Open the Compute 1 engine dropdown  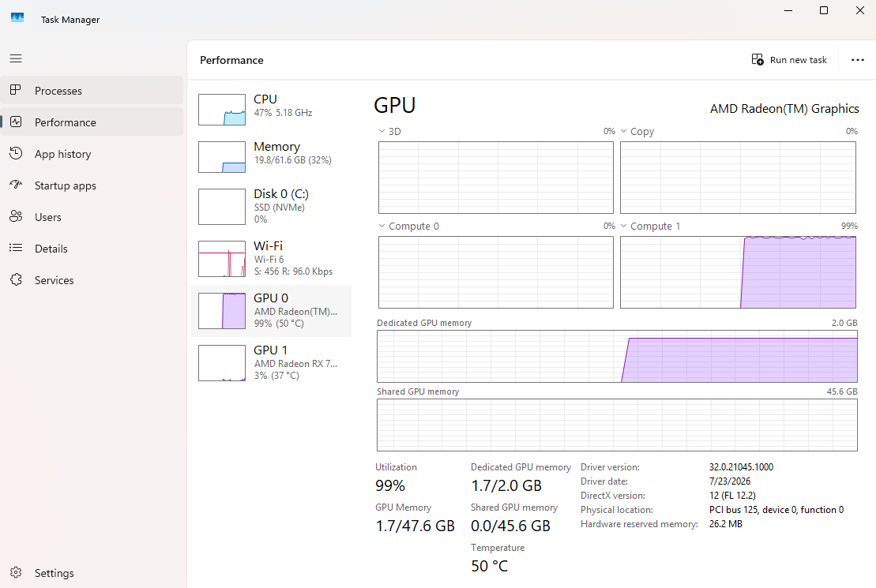point(623,227)
